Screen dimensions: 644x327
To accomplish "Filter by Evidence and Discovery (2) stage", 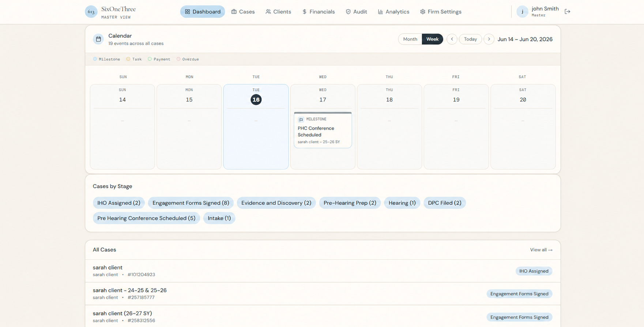I will 276,203.
